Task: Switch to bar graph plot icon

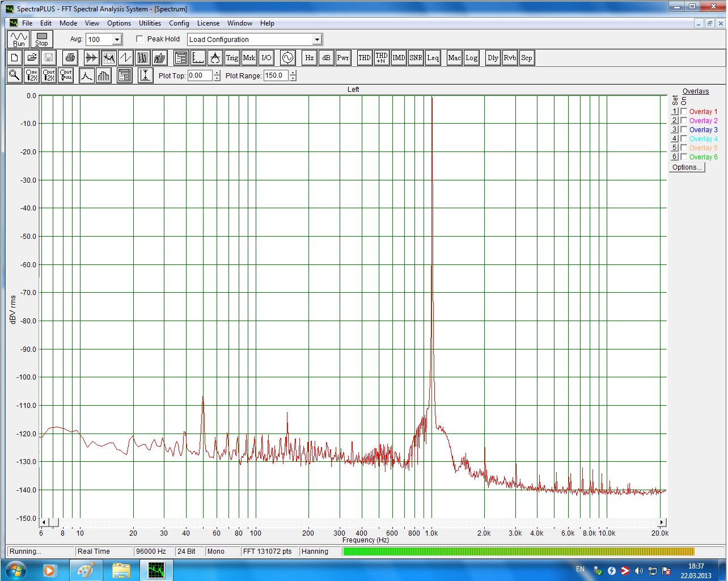Action: 104,75
